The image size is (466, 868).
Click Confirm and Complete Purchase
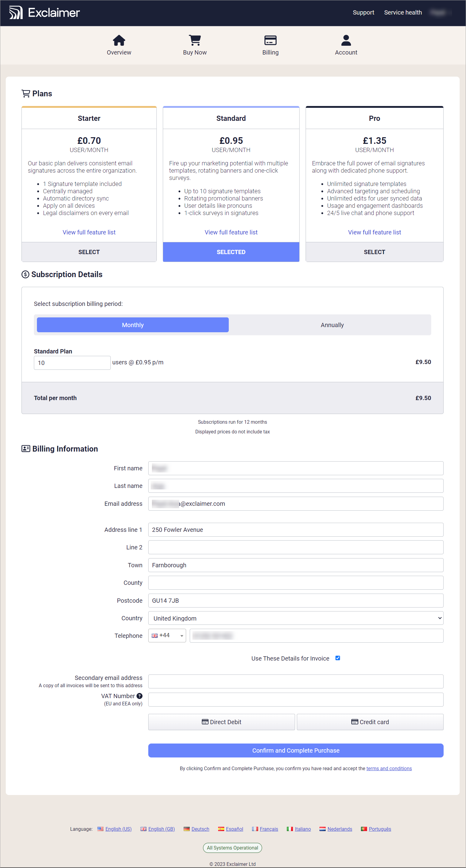[295, 750]
